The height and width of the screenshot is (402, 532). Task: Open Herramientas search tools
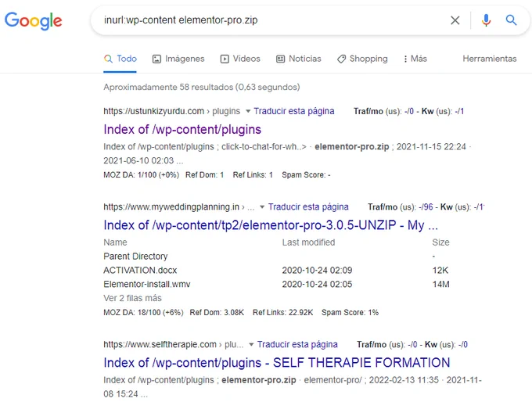[x=489, y=59]
